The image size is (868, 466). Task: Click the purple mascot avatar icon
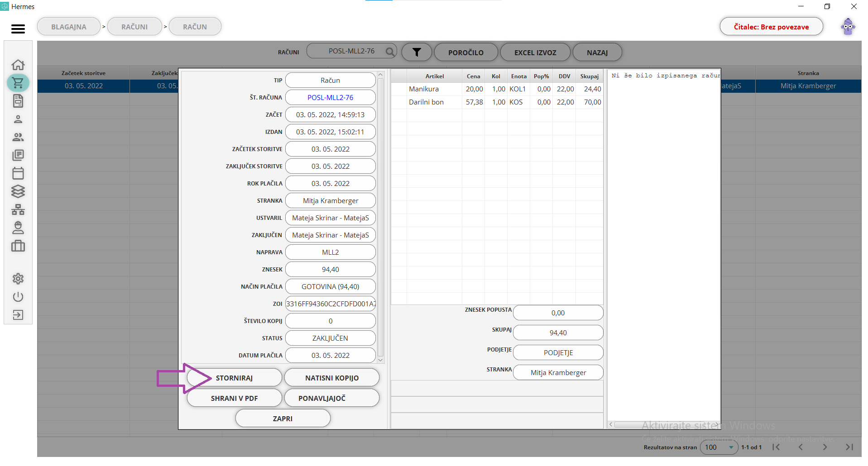pos(848,27)
